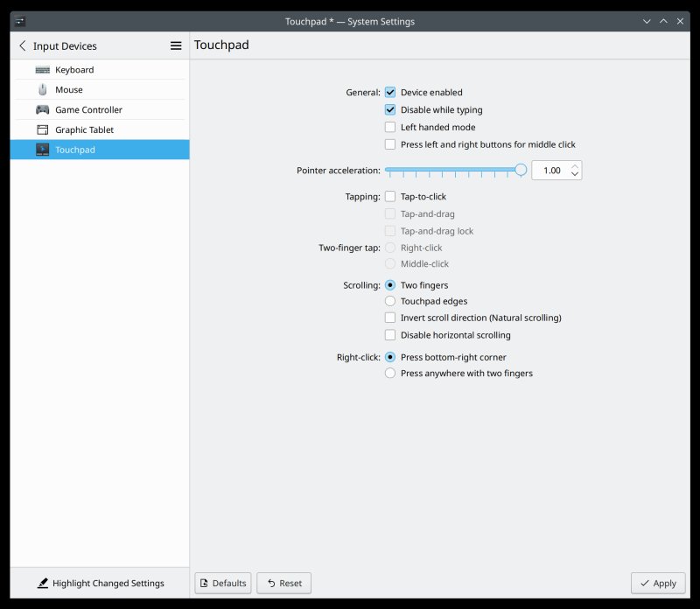Click the back arrow next to Input Devices
This screenshot has height=609, width=700.
pos(21,45)
